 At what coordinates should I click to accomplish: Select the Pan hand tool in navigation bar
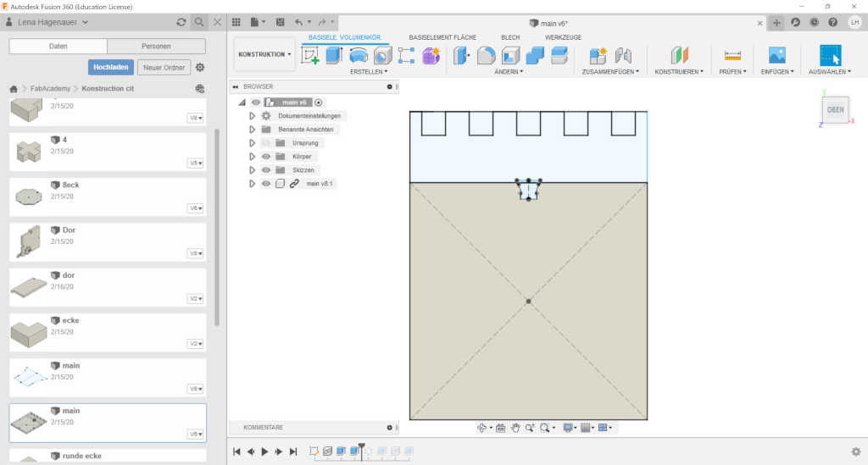[x=515, y=428]
